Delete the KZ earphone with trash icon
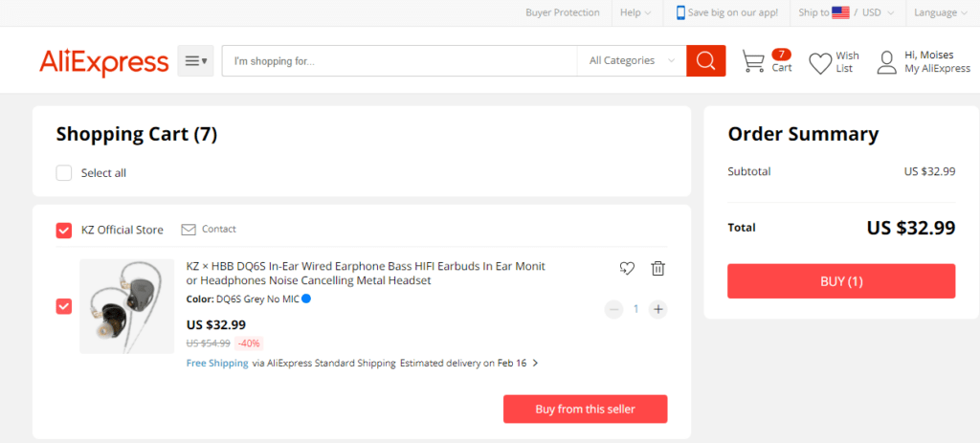 click(x=658, y=268)
